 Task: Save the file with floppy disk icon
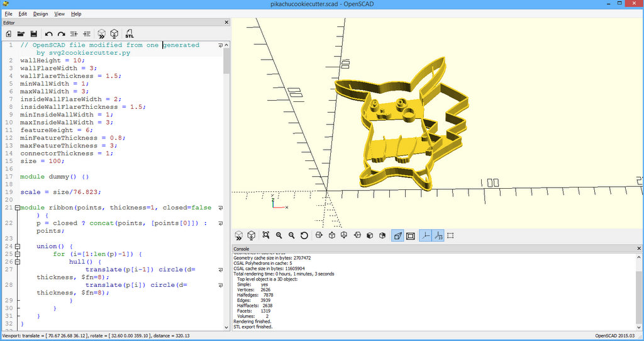point(34,34)
